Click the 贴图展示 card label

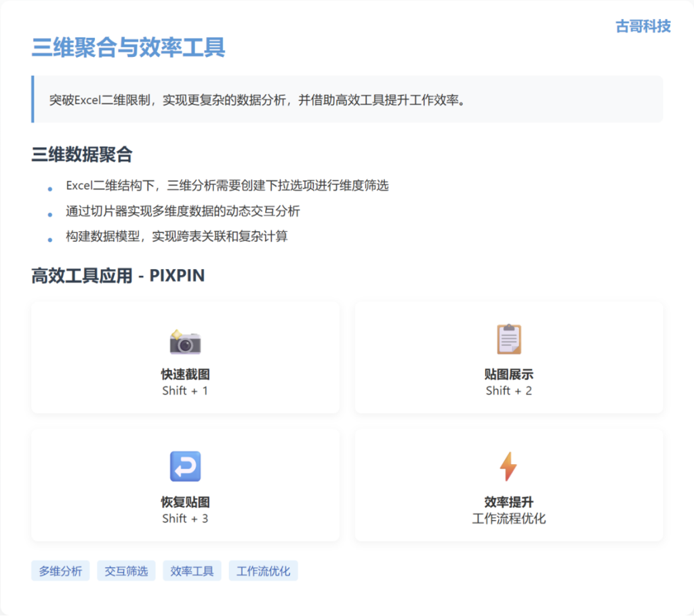click(x=508, y=374)
